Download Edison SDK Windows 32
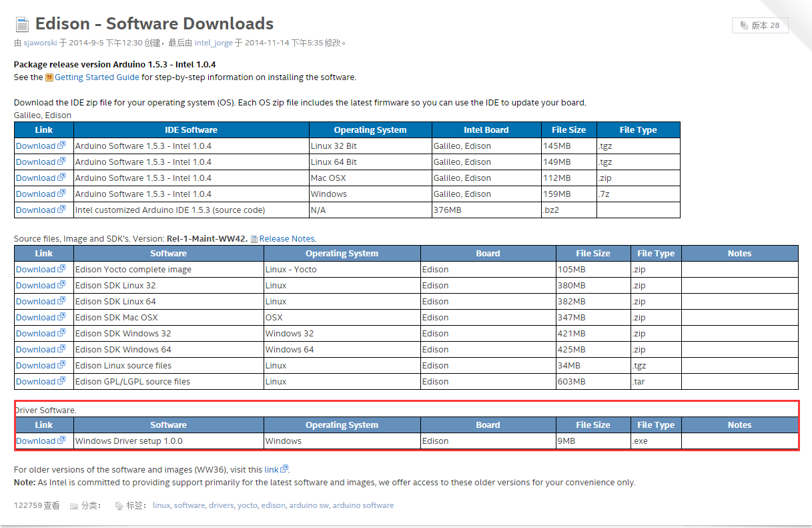The height and width of the screenshot is (528, 812). 35,334
